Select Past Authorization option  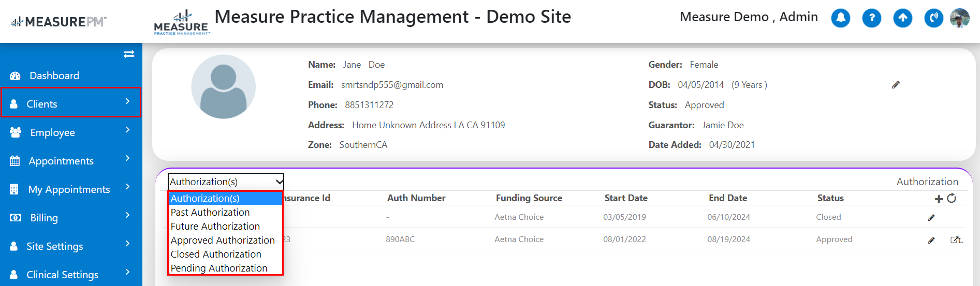[210, 212]
